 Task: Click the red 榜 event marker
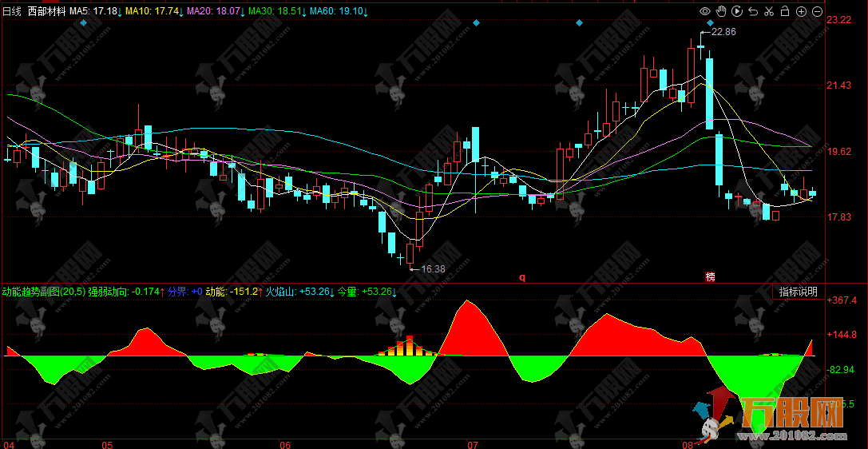click(x=710, y=276)
